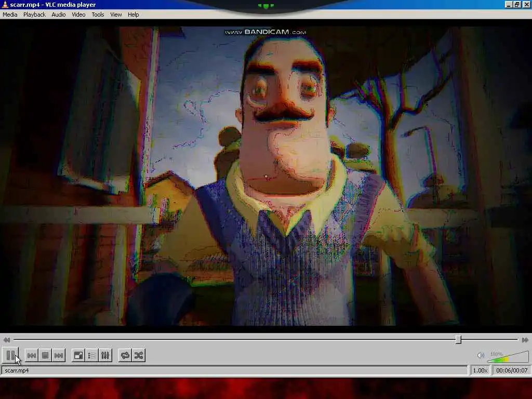
Task: Toggle elapsed time display 00:06/00:07
Action: point(512,370)
